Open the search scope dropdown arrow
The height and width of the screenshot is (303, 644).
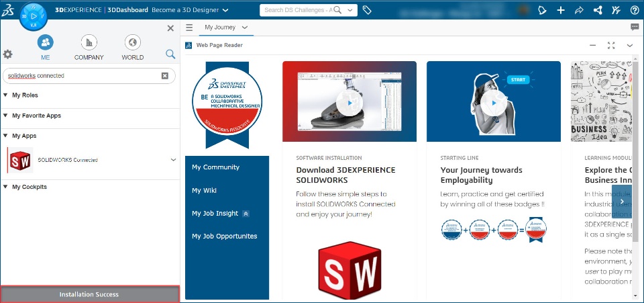[350, 10]
